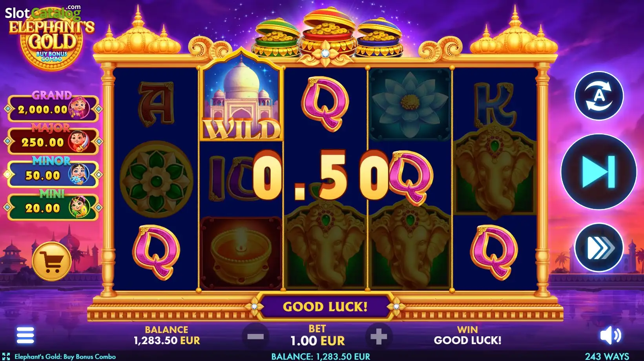Open the hamburger menu
Screen dimensions: 644x361
(26, 335)
